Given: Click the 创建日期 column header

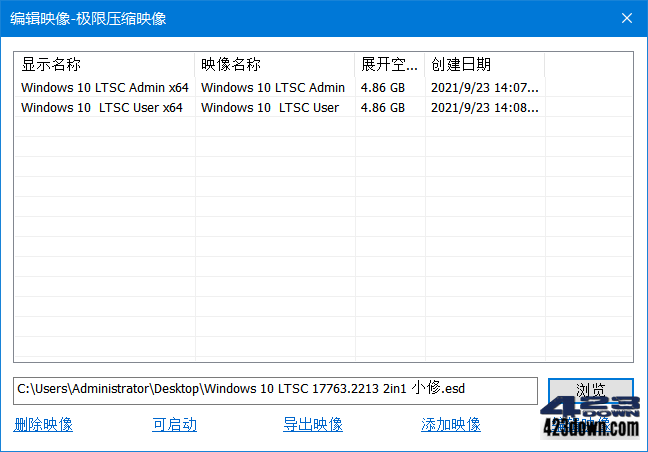Looking at the screenshot, I should click(x=484, y=64).
